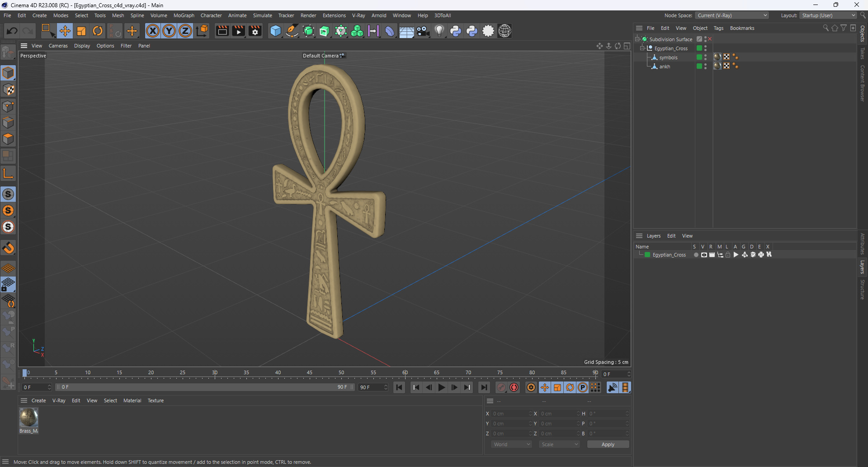
Task: Toggle layer View eye for Egyptian_Cross
Action: [x=704, y=255]
